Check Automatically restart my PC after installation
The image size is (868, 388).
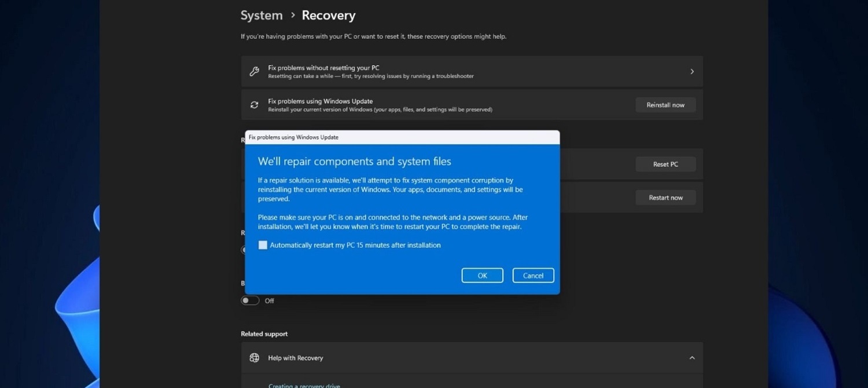[x=263, y=245]
